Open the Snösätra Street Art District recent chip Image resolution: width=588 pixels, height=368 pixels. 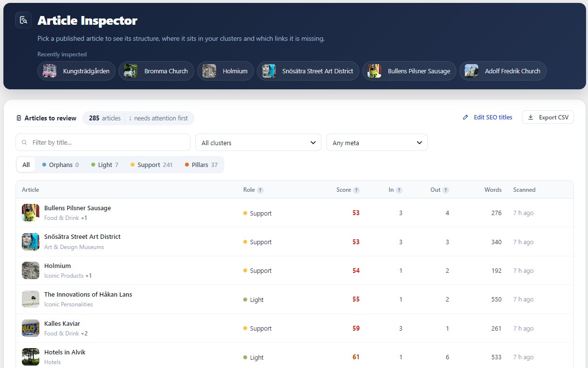click(x=308, y=71)
